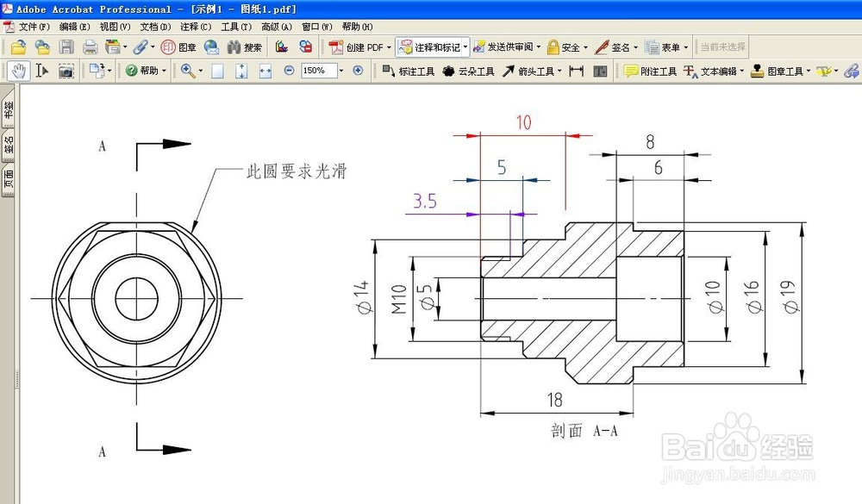Click the open web page folder icon
Viewport: 862px width, 504px height.
click(x=42, y=47)
